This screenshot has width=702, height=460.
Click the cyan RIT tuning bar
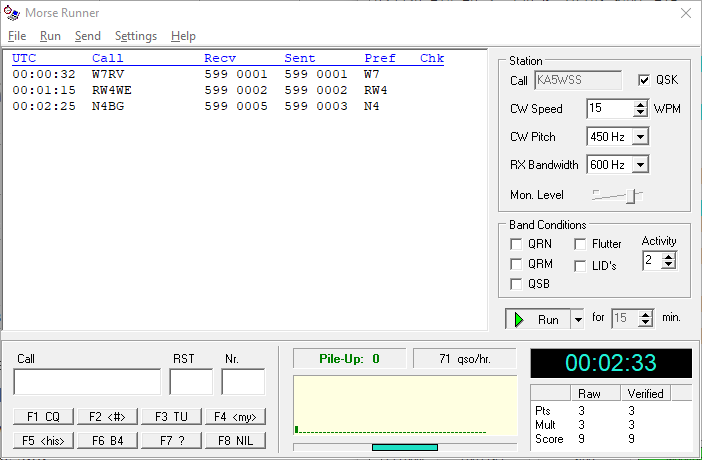[x=405, y=447]
